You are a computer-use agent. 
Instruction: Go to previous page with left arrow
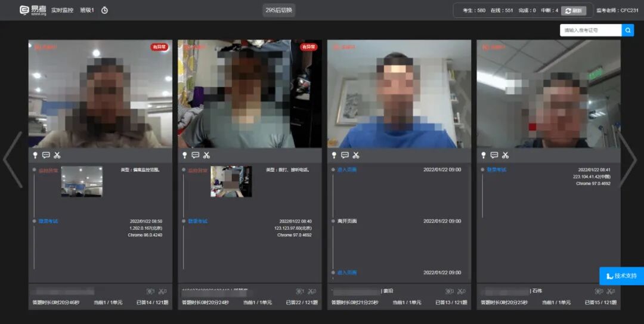pyautogui.click(x=13, y=159)
